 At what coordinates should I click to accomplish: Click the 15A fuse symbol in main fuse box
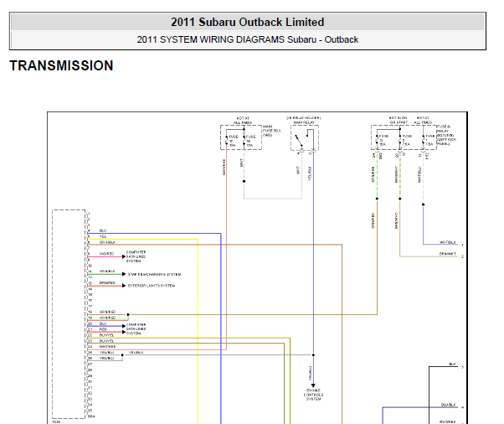(x=244, y=141)
